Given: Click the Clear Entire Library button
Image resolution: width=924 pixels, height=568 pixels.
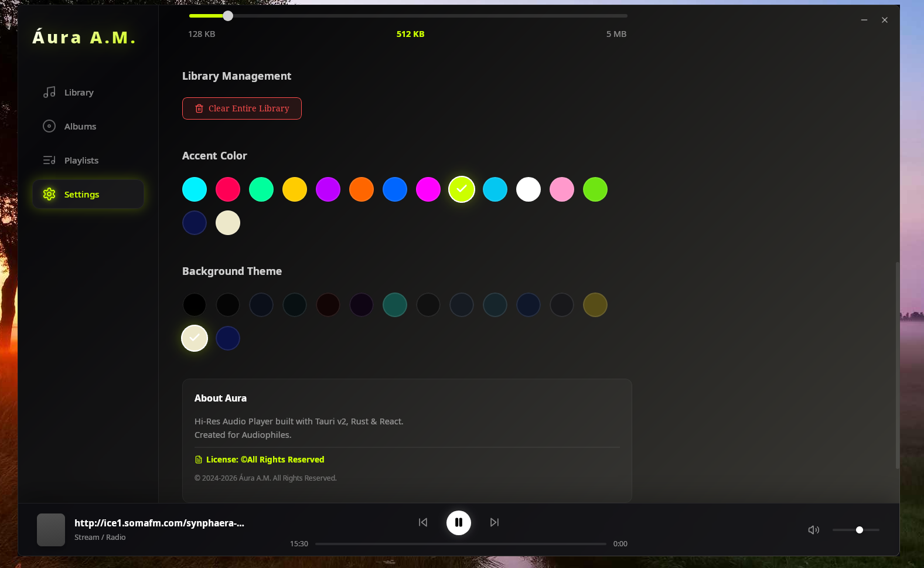Looking at the screenshot, I should point(242,108).
